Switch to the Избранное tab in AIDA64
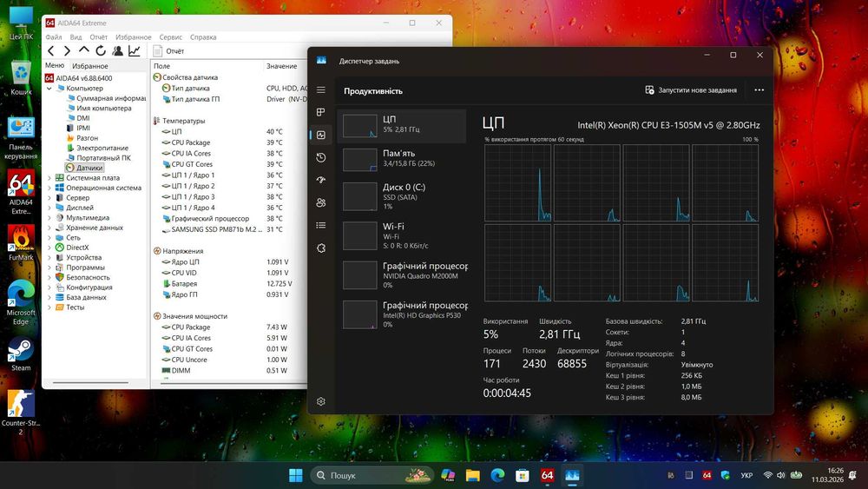Screen dimensions: 868x489 click(90, 66)
